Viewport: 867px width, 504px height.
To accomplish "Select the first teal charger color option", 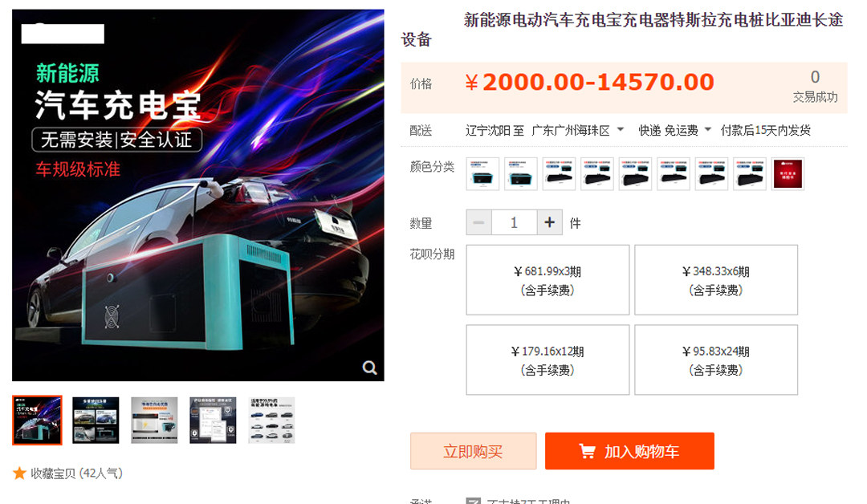I will pyautogui.click(x=482, y=173).
